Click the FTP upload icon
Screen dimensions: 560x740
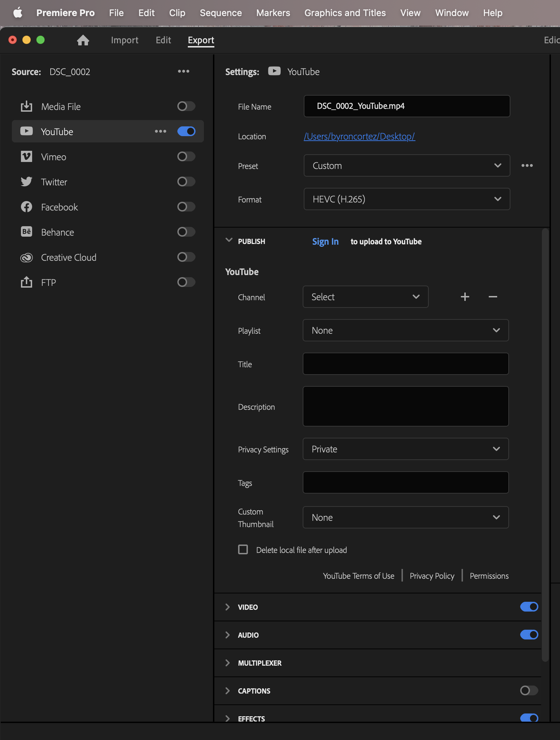(x=26, y=282)
